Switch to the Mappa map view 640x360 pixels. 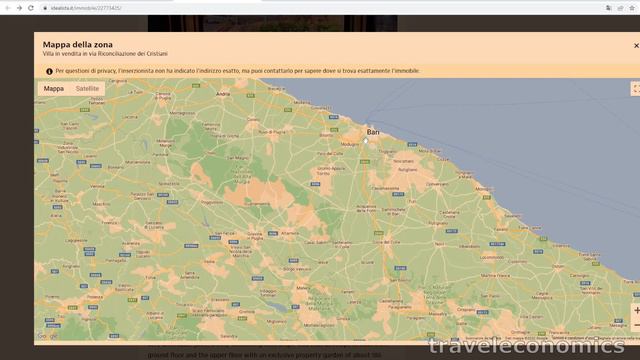click(54, 89)
